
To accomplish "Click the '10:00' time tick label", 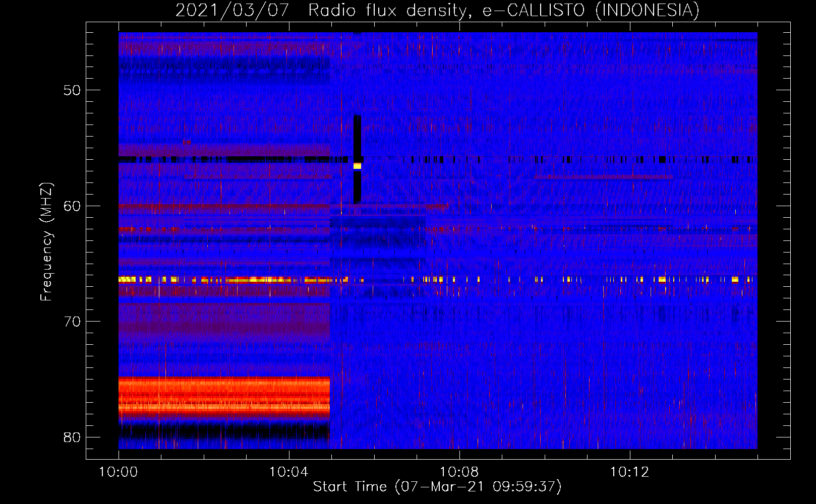I will point(119,472).
